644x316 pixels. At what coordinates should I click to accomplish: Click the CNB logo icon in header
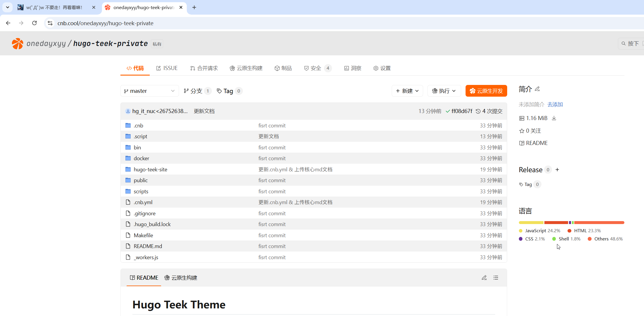click(x=17, y=44)
